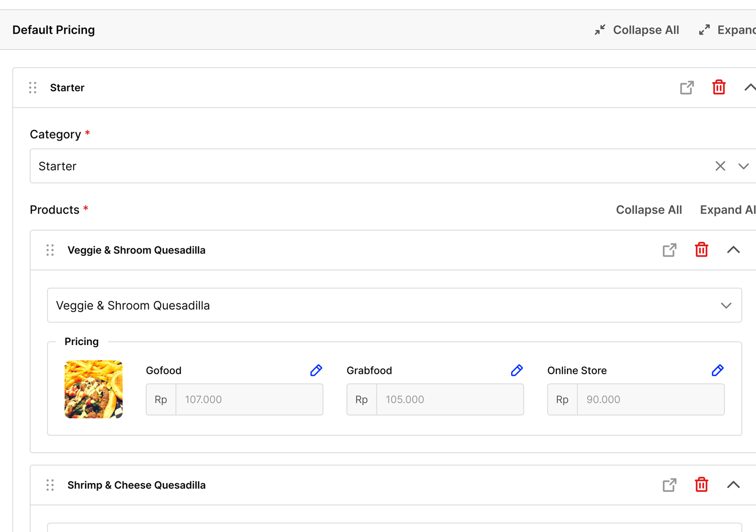Click the Starter section drag handle
The image size is (756, 532).
(x=33, y=88)
